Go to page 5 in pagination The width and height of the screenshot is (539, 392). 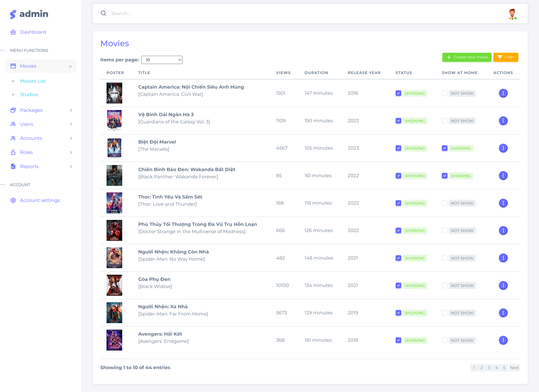point(504,368)
